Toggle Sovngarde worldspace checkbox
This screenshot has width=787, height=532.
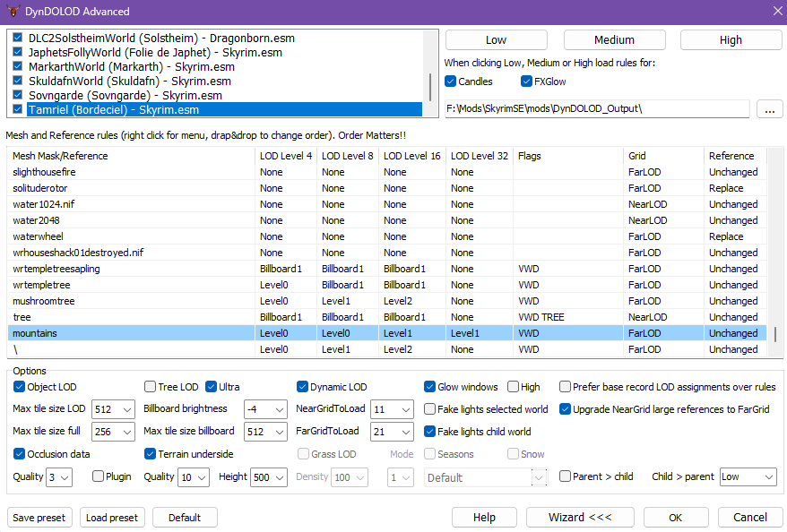(x=18, y=95)
